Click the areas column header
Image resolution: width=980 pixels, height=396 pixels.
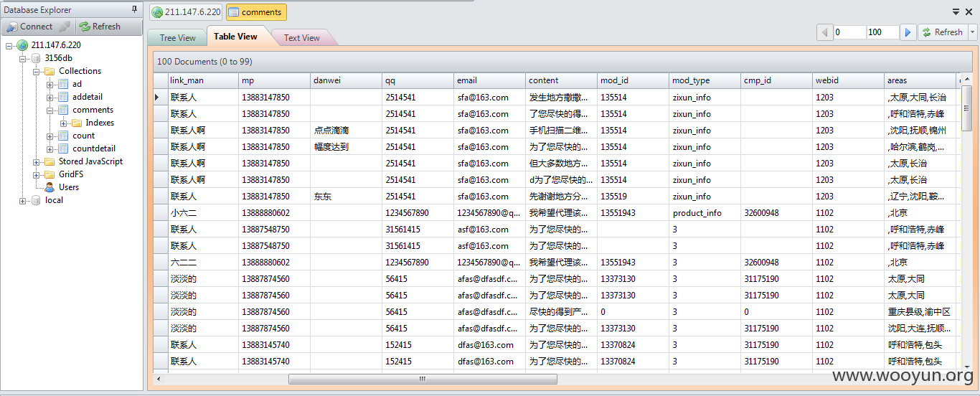[x=920, y=80]
